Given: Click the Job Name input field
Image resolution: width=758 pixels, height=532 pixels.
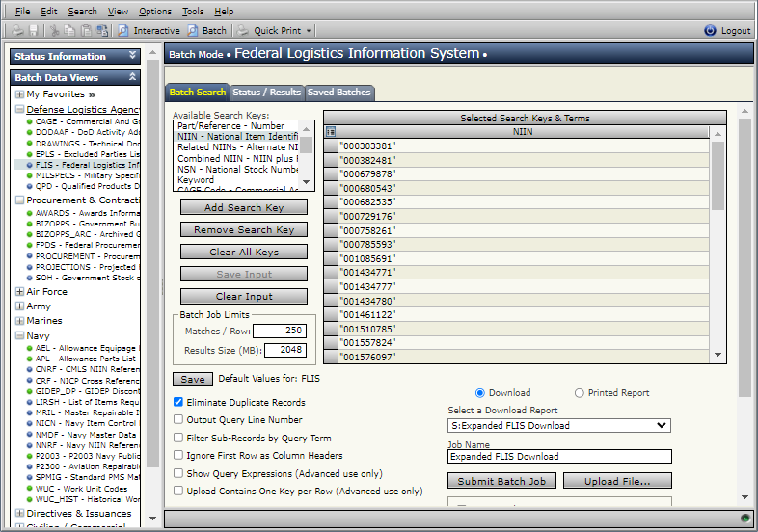Looking at the screenshot, I should 559,456.
